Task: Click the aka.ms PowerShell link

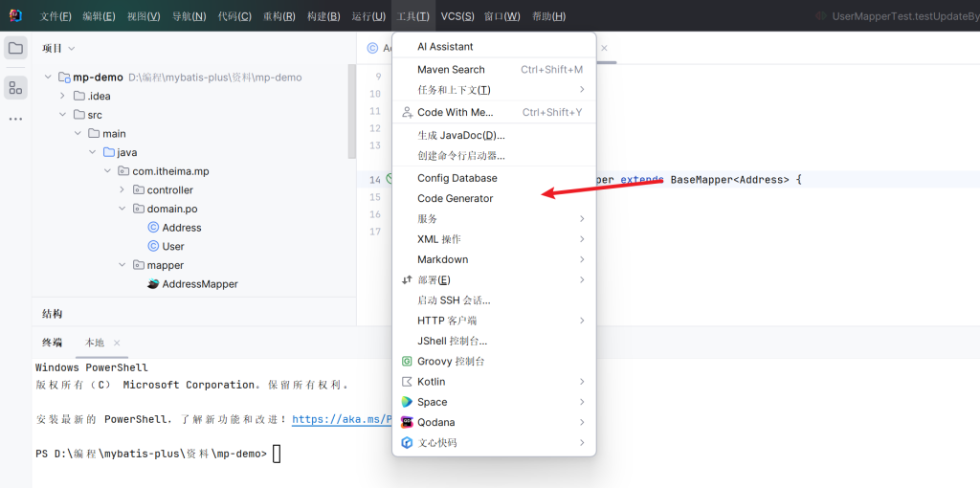Action: click(x=342, y=419)
